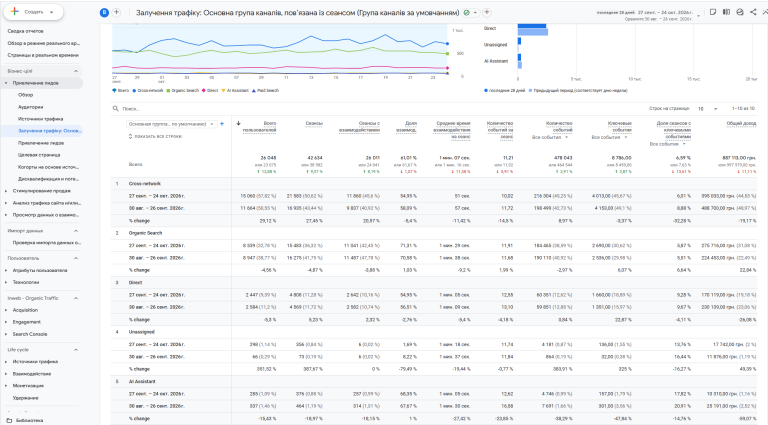Collapse the Inweb - Organic Traffic section chevron
Image resolution: width=768 pixels, height=425 pixels.
[x=76, y=298]
